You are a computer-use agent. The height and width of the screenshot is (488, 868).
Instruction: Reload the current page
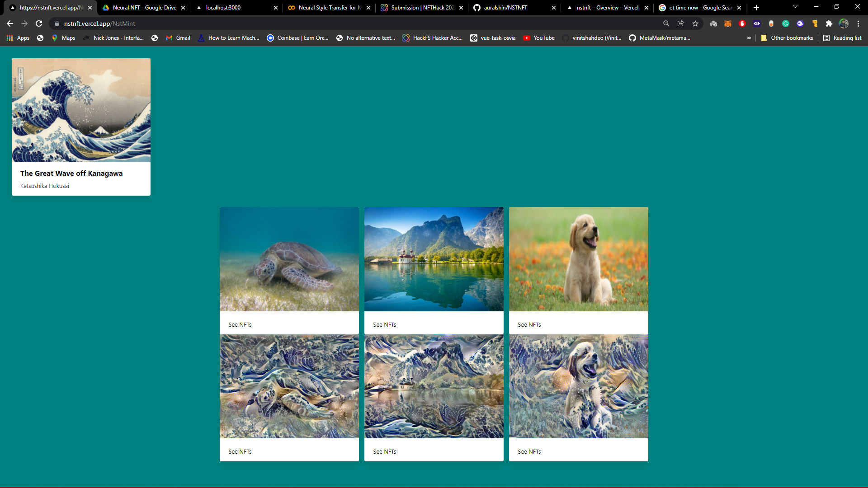[39, 23]
